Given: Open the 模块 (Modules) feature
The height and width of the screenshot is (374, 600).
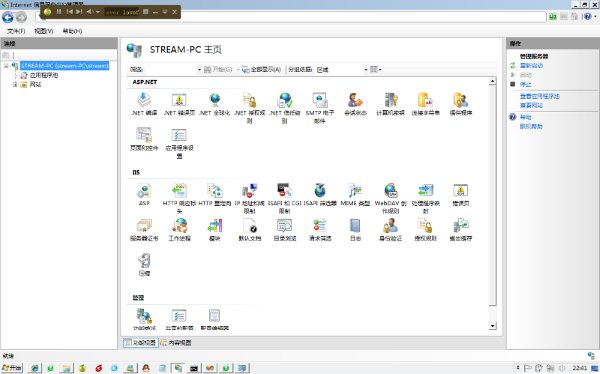Looking at the screenshot, I should point(215,229).
